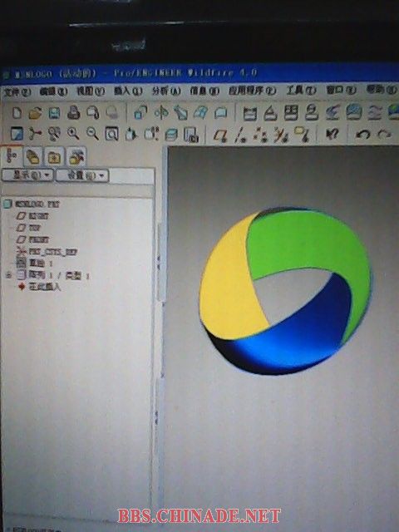Open the saved view list icon
399x532 pixels.
(x=151, y=134)
